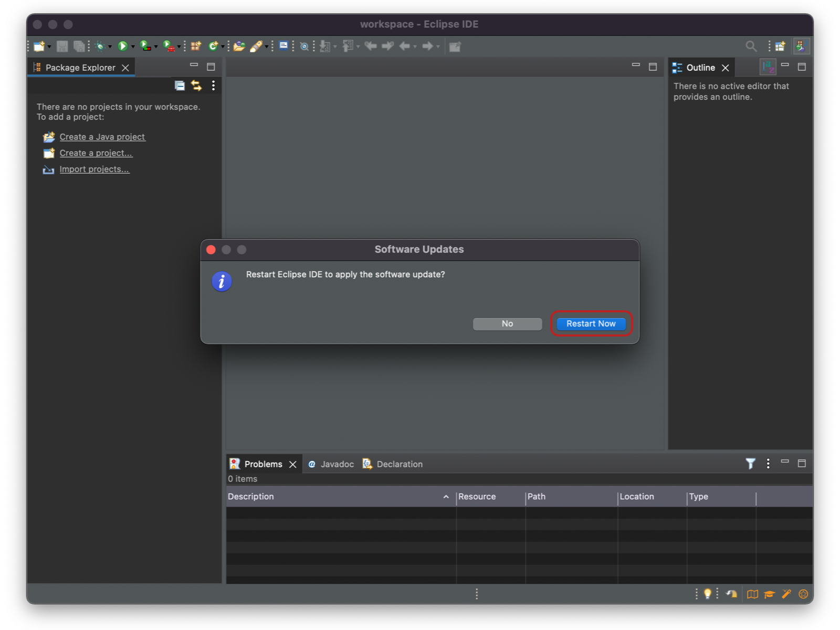Click the Overview map icon in status bar
This screenshot has width=840, height=630.
tap(752, 594)
